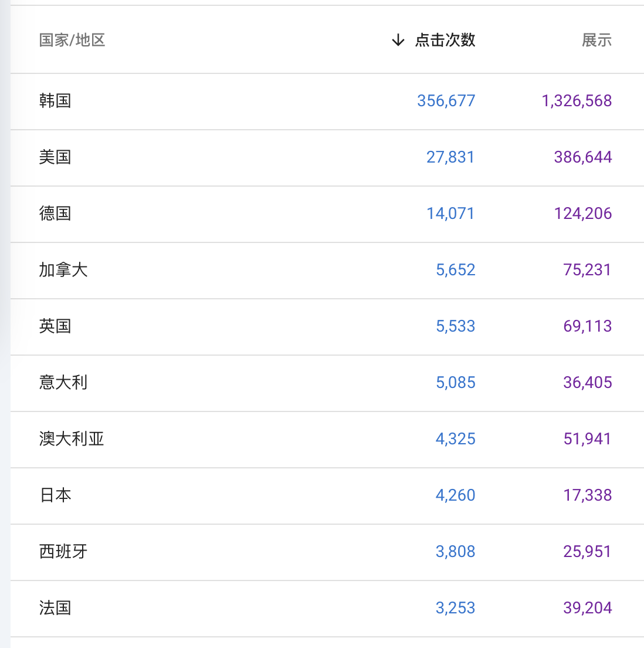
Task: Click the impressions value 124,206
Action: click(x=583, y=214)
